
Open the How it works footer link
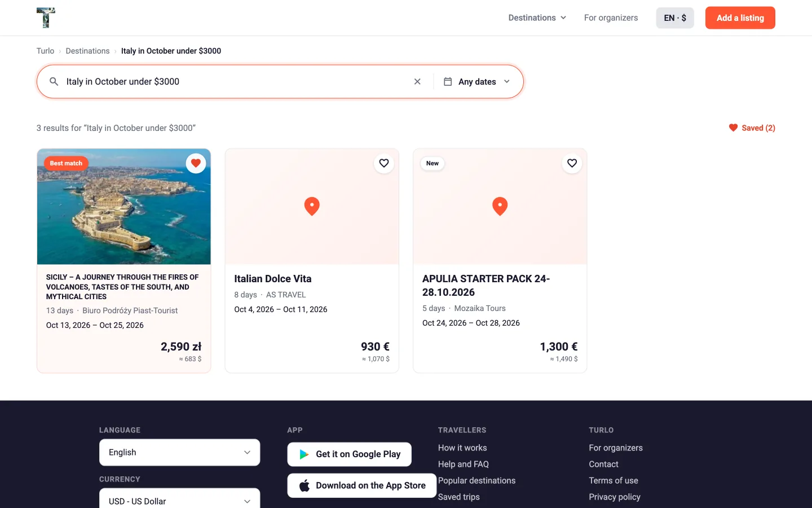click(462, 448)
